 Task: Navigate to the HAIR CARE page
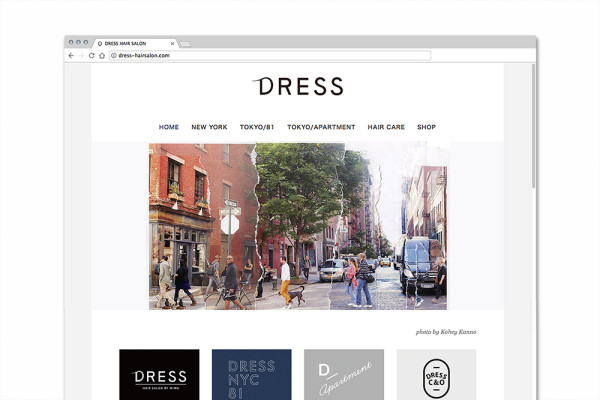(x=386, y=128)
